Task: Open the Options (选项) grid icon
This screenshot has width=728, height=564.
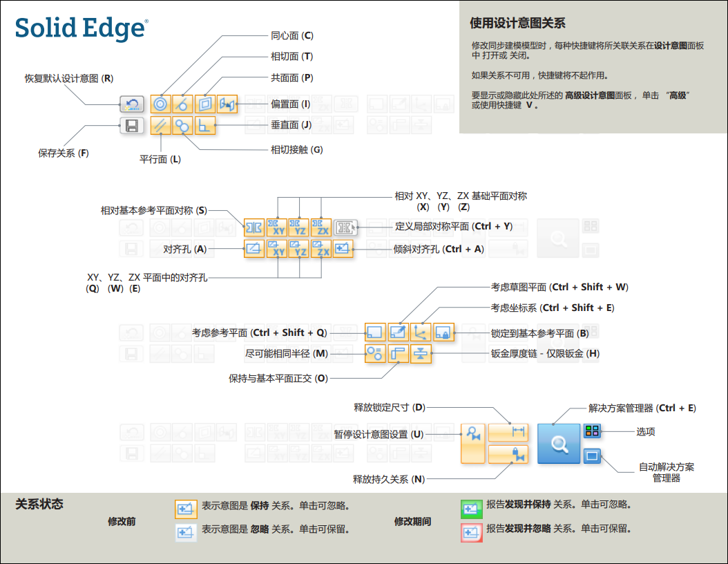Action: 592,431
